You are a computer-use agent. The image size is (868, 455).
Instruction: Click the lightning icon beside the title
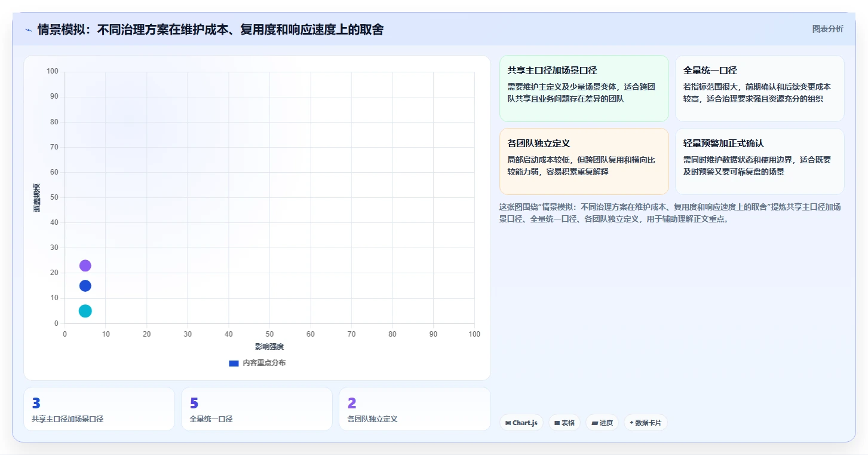pos(29,30)
